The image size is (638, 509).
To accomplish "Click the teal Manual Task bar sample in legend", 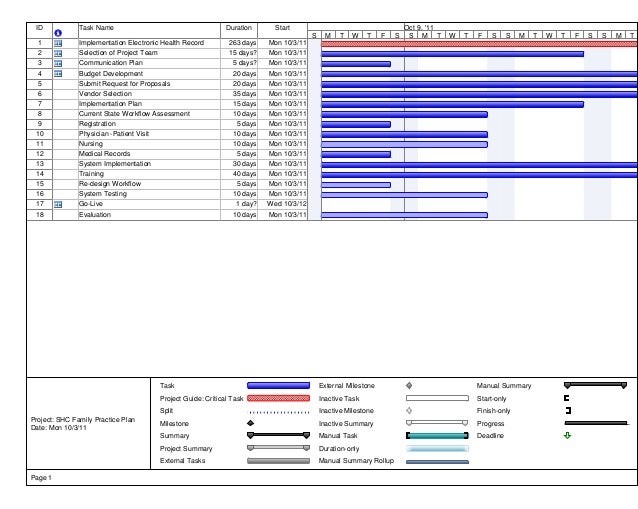I will click(437, 436).
